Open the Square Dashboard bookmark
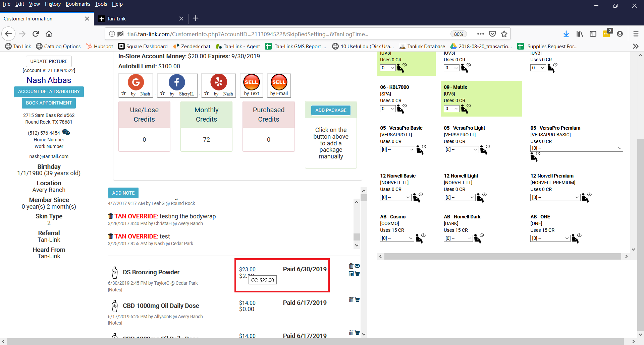Screen dimensions: 644x345 143,46
